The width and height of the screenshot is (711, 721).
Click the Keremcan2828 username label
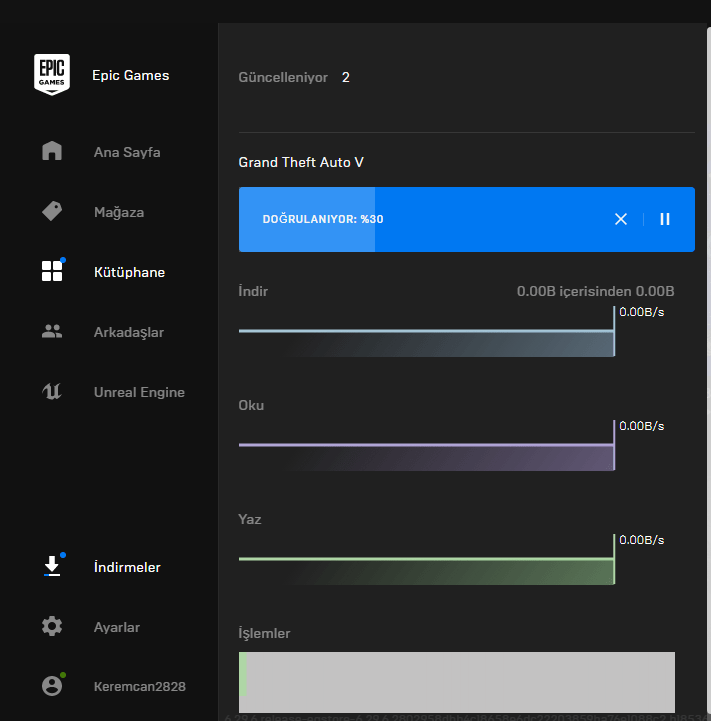[x=139, y=687]
